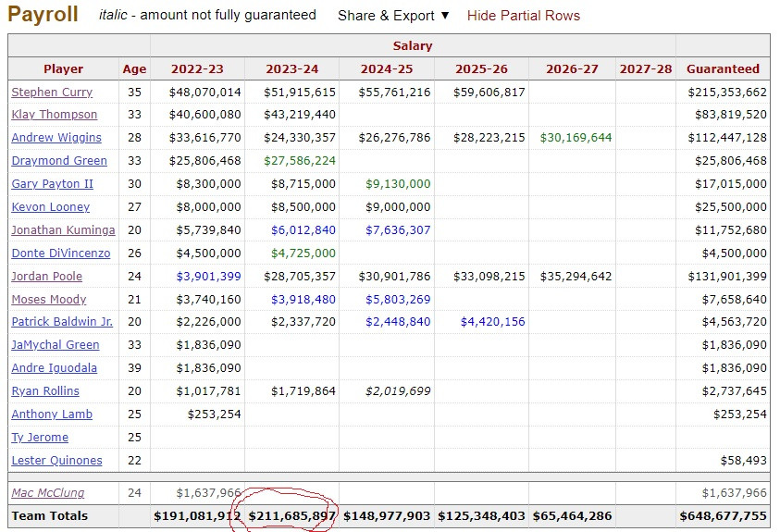Sort by 2024-25 salary column
Viewport: 780px width, 532px height.
387,68
